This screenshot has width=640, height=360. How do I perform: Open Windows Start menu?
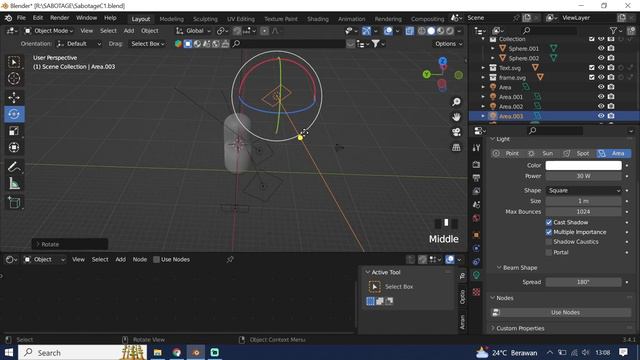point(9,353)
